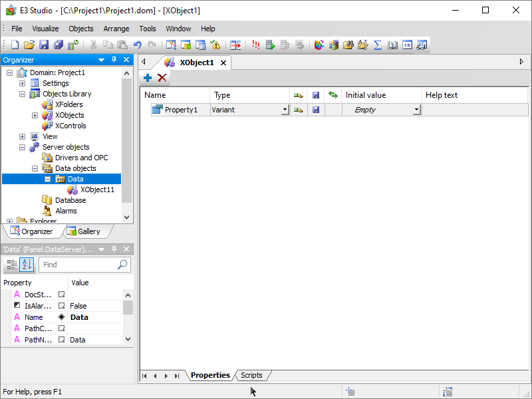Open the Type dropdown for Property1
The image size is (532, 399).
(x=285, y=110)
